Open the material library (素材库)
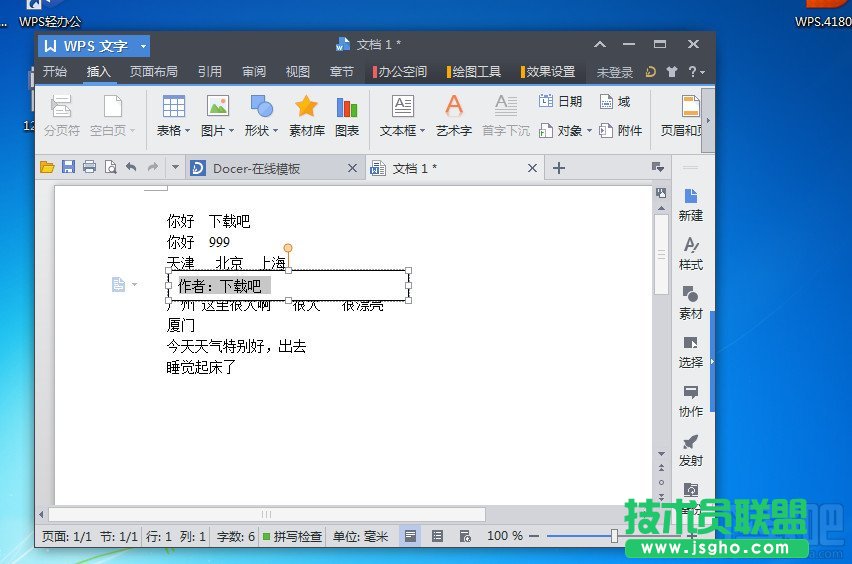The height and width of the screenshot is (564, 852). pyautogui.click(x=306, y=116)
